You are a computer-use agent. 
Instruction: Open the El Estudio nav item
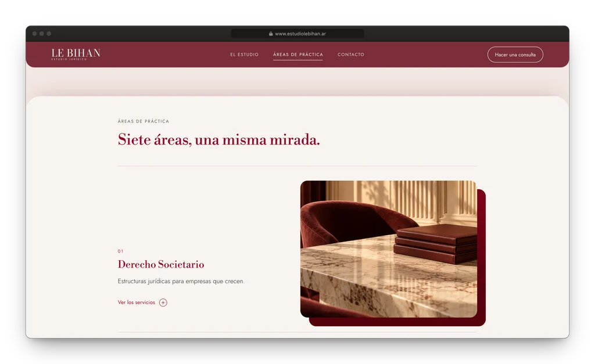245,55
